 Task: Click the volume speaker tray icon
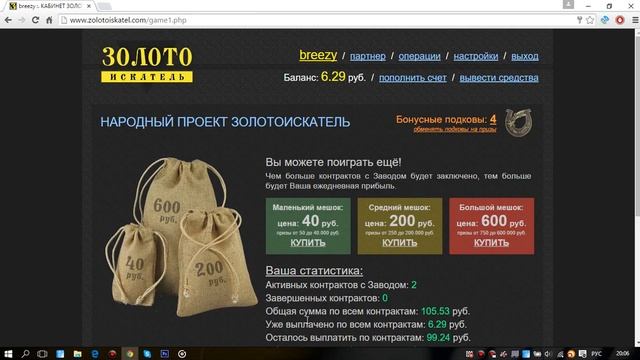click(548, 354)
